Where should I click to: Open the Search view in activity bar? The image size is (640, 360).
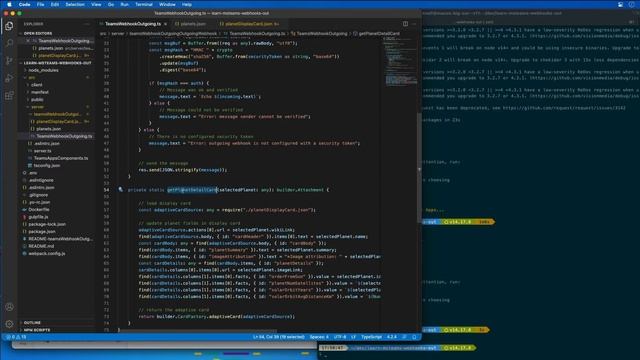point(9,43)
